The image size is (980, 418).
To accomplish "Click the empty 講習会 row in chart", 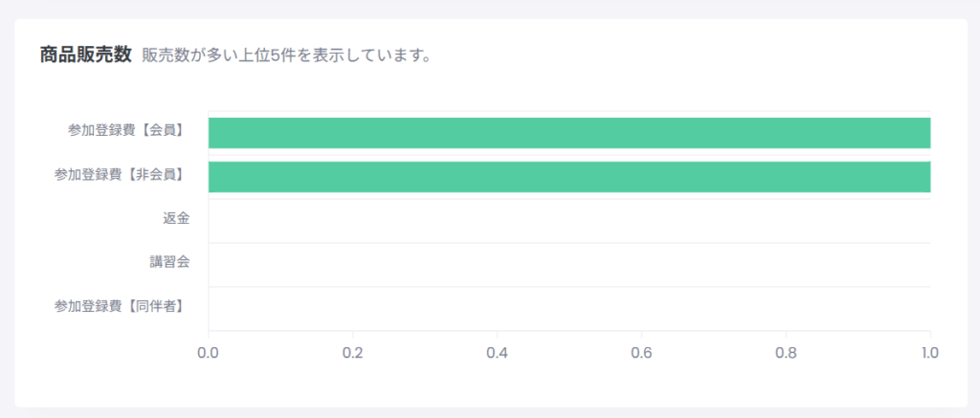I will pyautogui.click(x=569, y=265).
